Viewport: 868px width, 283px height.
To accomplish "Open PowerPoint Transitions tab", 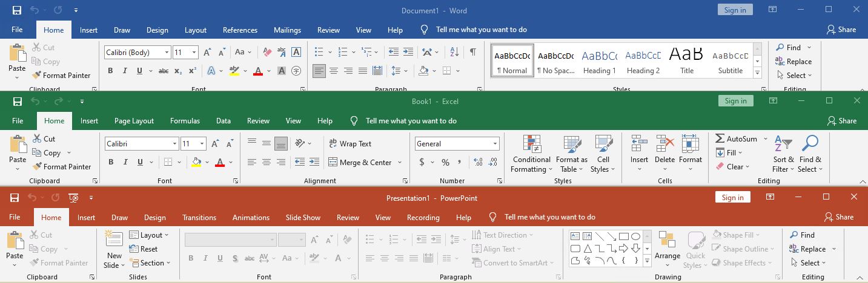I will (x=199, y=217).
